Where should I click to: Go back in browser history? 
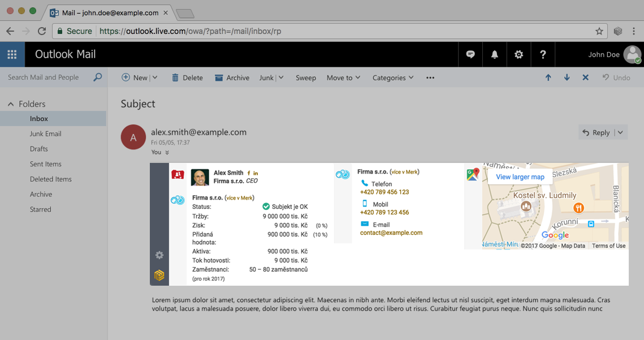pos(10,31)
